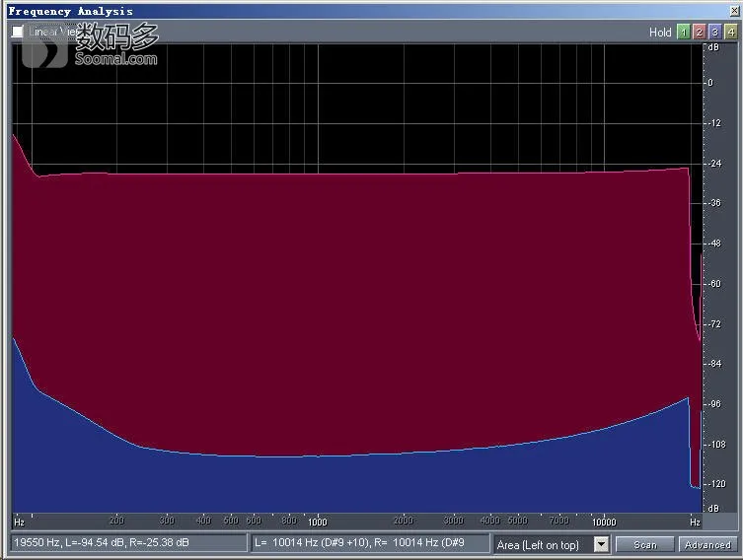The height and width of the screenshot is (560, 743).
Task: Click the red Hold 2 button
Action: [x=699, y=32]
